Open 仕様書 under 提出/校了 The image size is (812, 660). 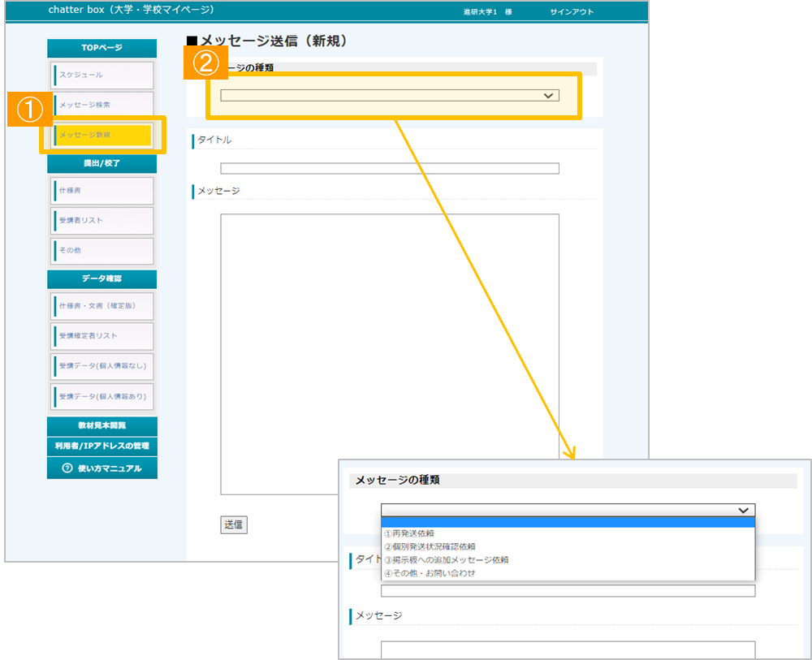pos(101,190)
